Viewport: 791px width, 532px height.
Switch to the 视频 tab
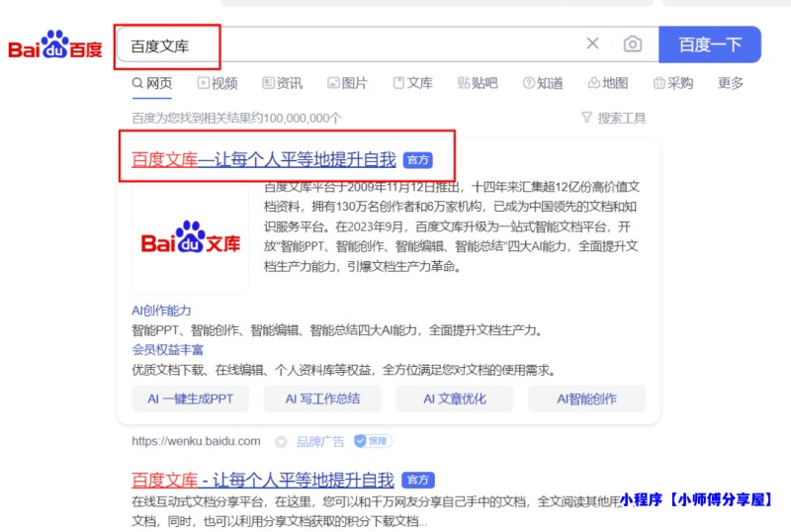coord(218,83)
